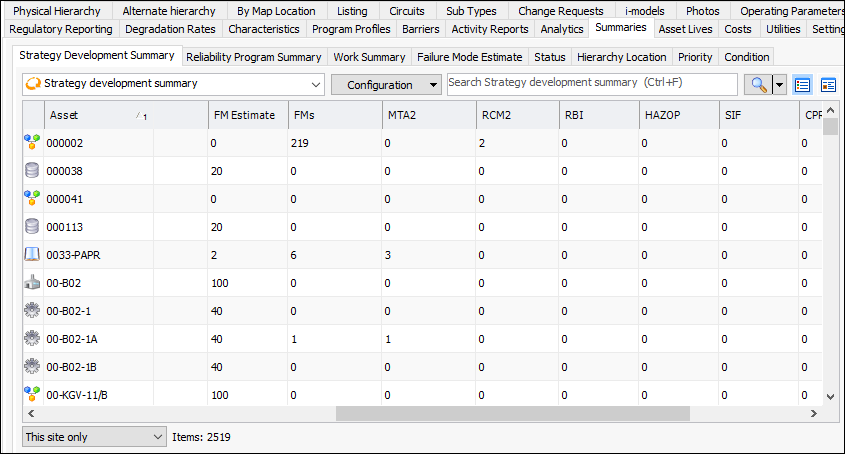Click the icon beside 00-B02
The height and width of the screenshot is (454, 845).
coord(32,283)
